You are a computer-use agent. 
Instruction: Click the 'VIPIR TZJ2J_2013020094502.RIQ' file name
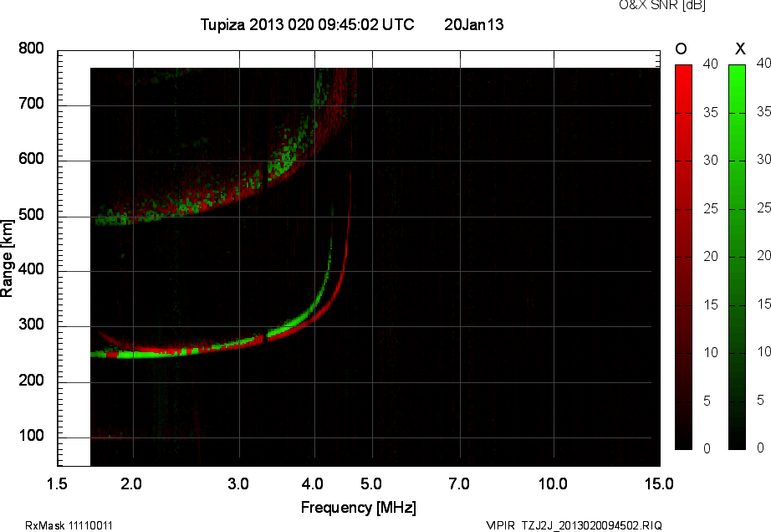click(x=574, y=525)
